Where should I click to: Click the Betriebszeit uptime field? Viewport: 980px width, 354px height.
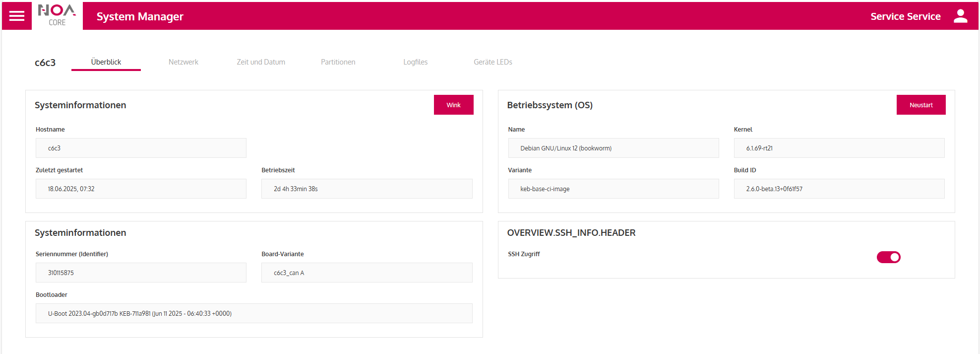tap(367, 189)
